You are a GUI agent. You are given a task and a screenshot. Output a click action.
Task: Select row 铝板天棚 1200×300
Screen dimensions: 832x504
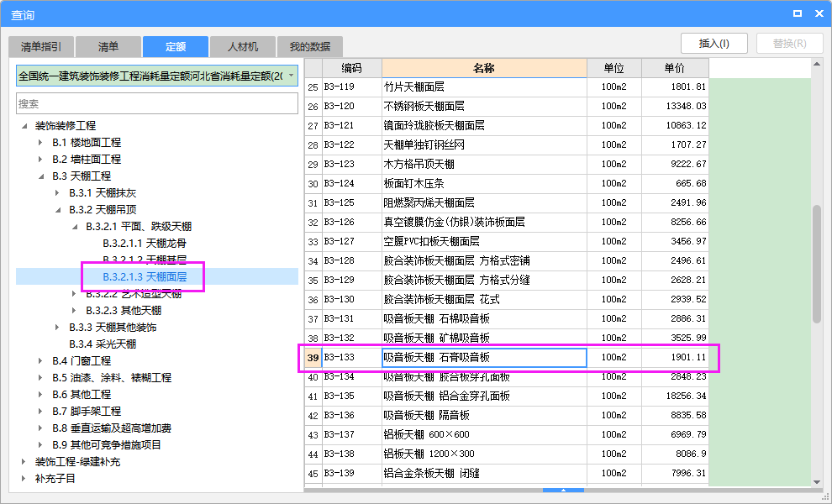[x=507, y=454]
